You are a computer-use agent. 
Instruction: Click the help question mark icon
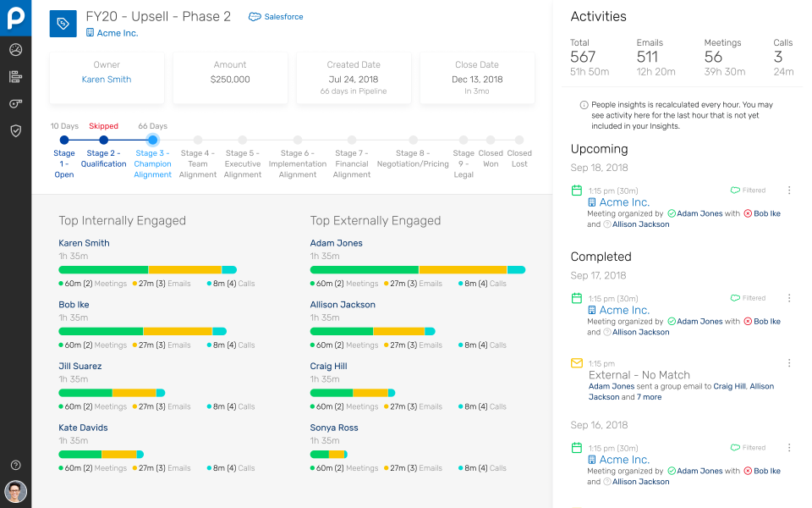[x=15, y=465]
